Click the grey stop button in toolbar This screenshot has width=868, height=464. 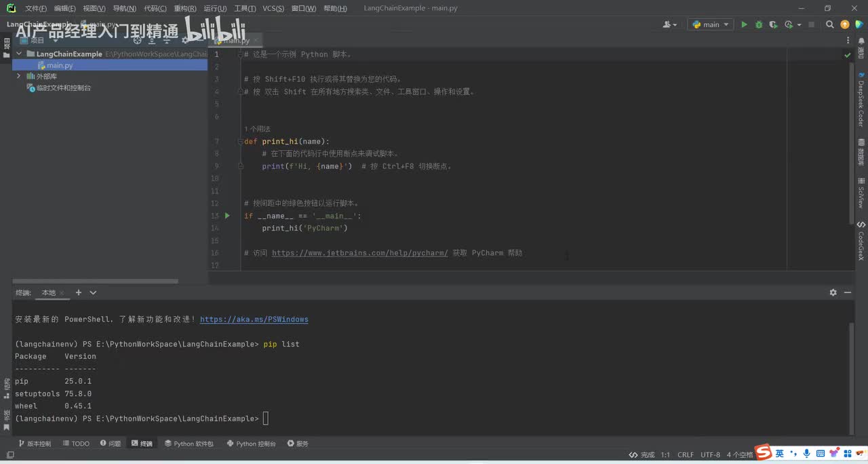810,24
